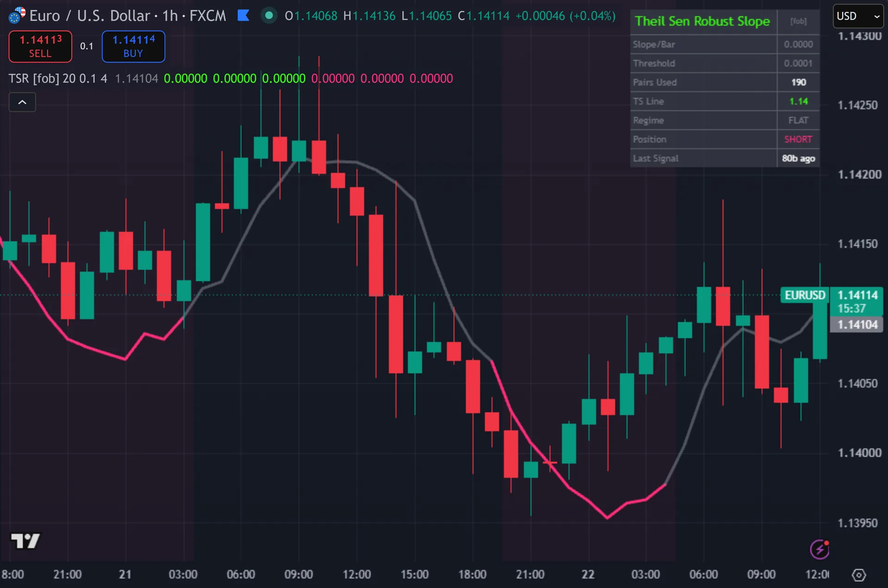888x588 pixels.
Task: Click the date label 21 on the time axis
Action: [125, 575]
